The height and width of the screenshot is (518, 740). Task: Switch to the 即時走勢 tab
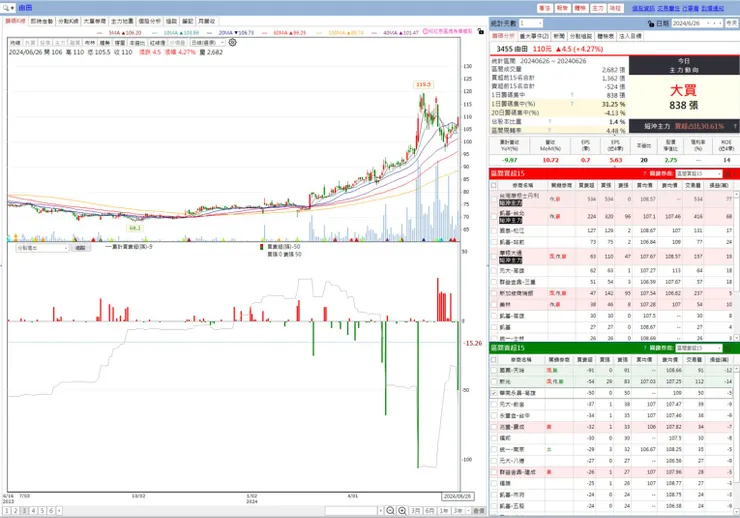[42, 21]
